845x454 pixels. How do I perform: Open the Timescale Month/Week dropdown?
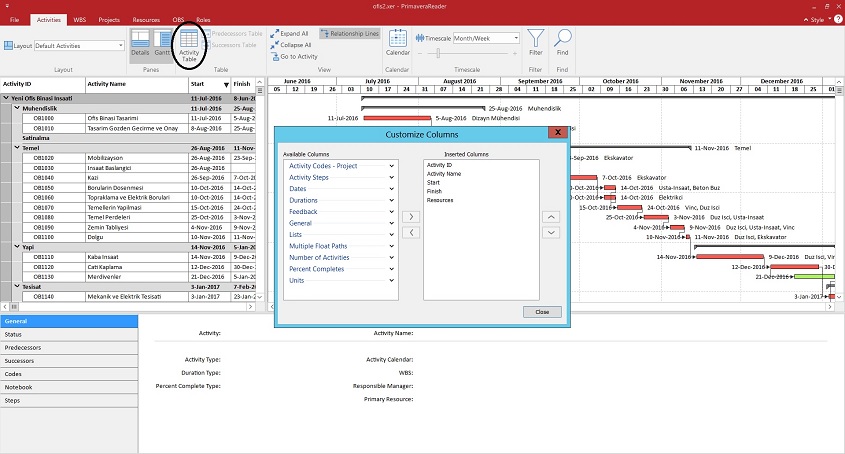(516, 38)
